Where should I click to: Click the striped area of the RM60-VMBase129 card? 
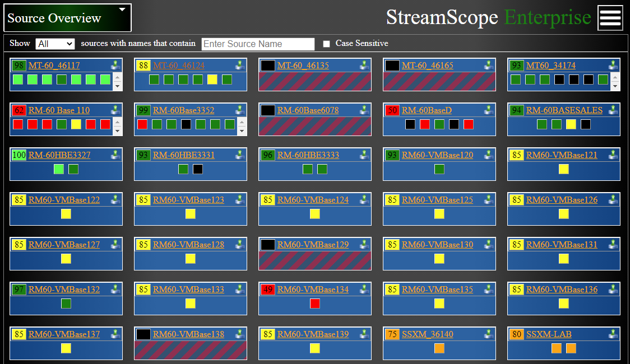pyautogui.click(x=315, y=260)
